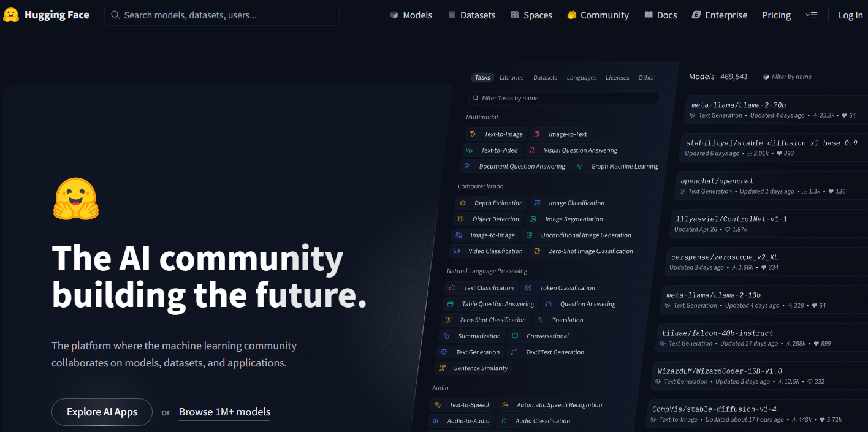Select the Unconditional Image Generation icon
The image size is (868, 432).
tap(530, 235)
